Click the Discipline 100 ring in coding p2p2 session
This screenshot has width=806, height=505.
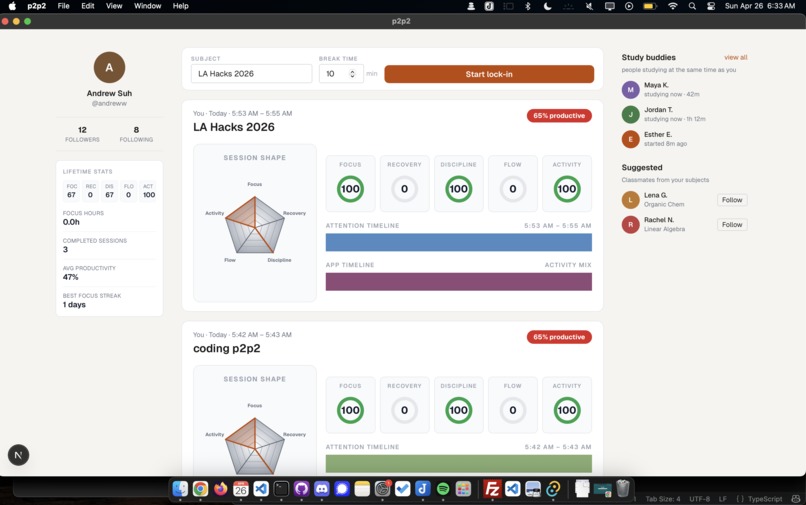point(459,410)
